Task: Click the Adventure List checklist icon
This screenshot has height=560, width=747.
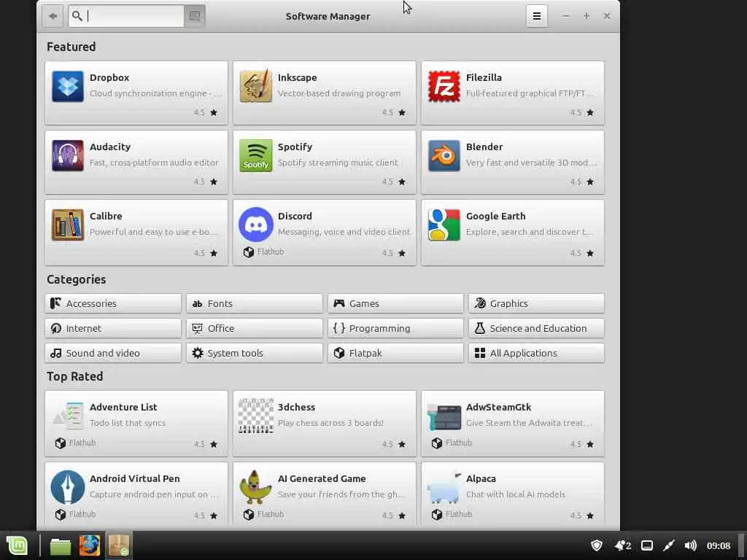Action: (68, 416)
